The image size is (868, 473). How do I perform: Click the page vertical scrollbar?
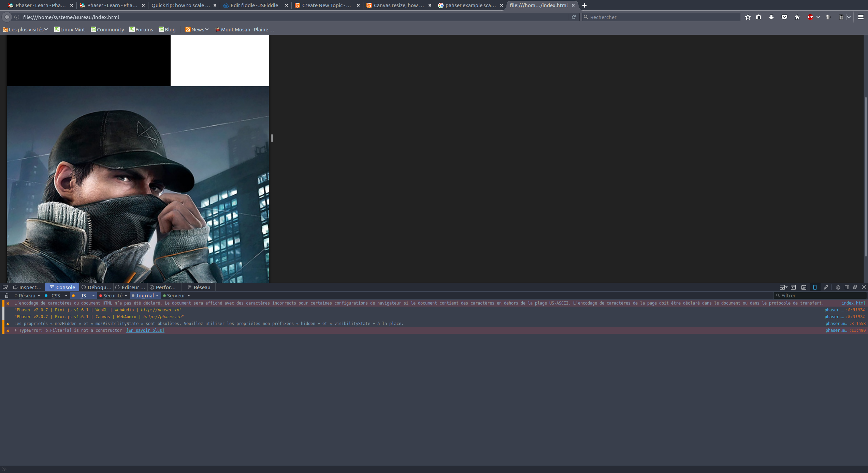866,177
